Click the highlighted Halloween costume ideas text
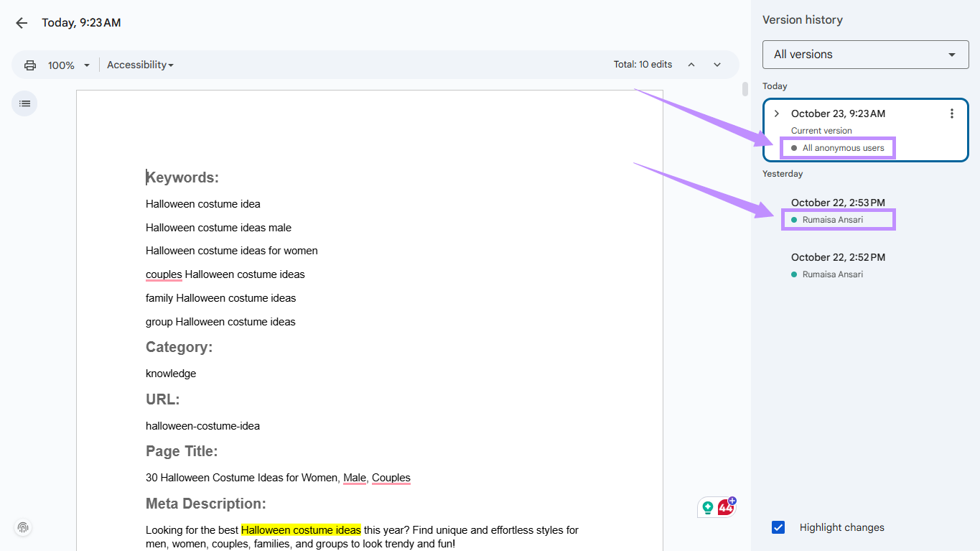This screenshot has width=980, height=551. (x=301, y=529)
